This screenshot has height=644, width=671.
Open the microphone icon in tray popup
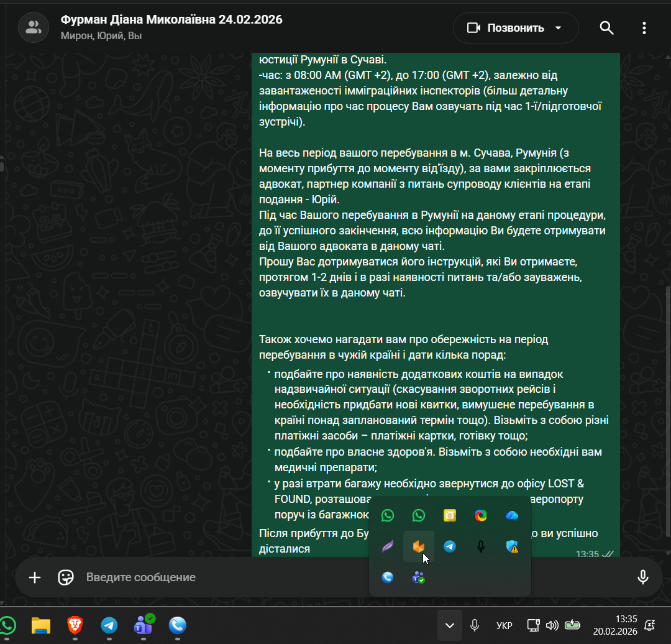point(480,546)
